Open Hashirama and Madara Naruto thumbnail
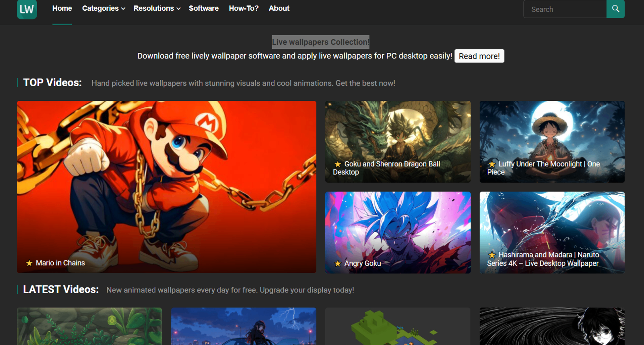Screen dimensions: 644x345 click(x=552, y=232)
